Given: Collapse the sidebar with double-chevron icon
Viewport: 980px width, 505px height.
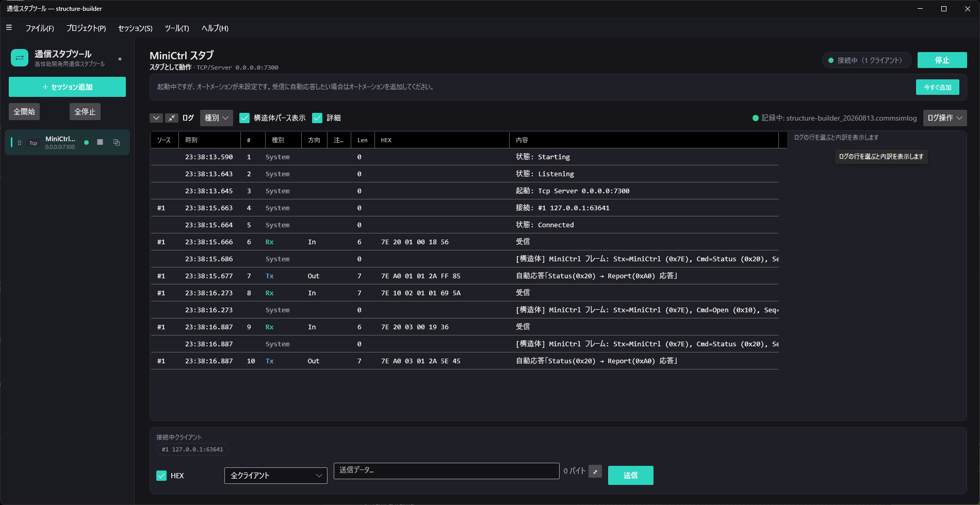Looking at the screenshot, I should pos(120,59).
